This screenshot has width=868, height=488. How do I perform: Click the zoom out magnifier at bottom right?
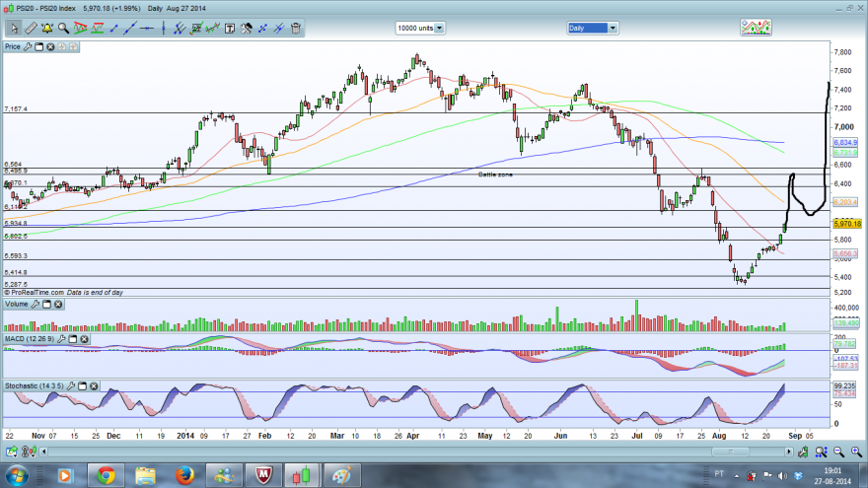pos(838,453)
